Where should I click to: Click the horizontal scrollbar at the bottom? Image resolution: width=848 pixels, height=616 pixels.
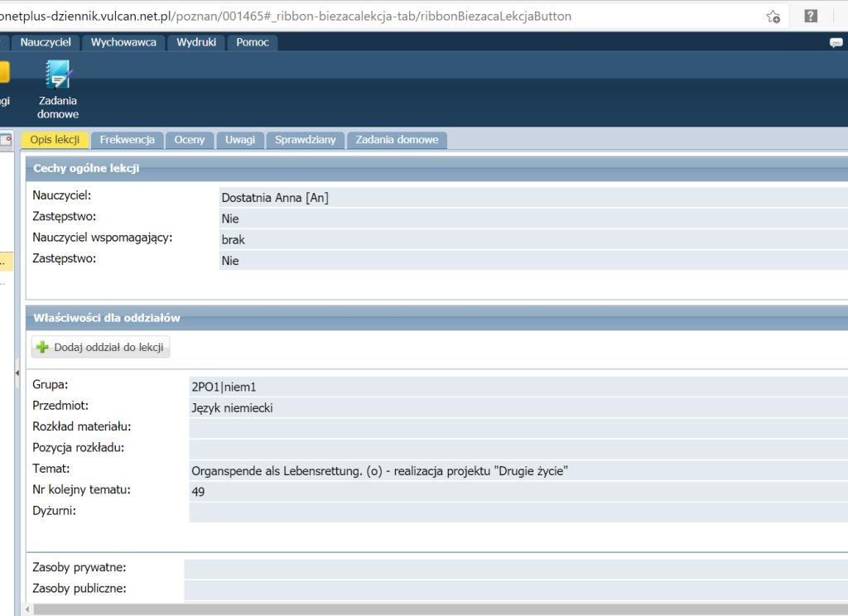pyautogui.click(x=414, y=609)
